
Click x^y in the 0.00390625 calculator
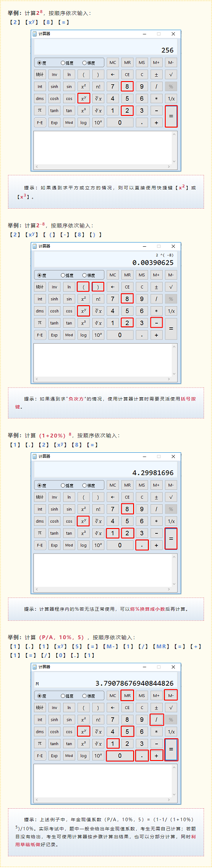point(83,311)
